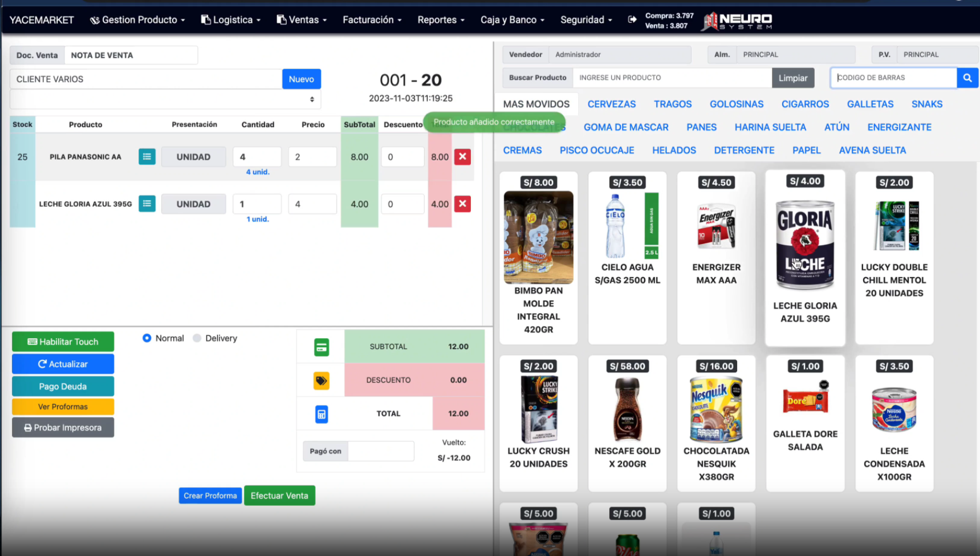This screenshot has width=980, height=556.
Task: Add LECHE GLORIA AZUL 395G product card
Action: (x=805, y=258)
